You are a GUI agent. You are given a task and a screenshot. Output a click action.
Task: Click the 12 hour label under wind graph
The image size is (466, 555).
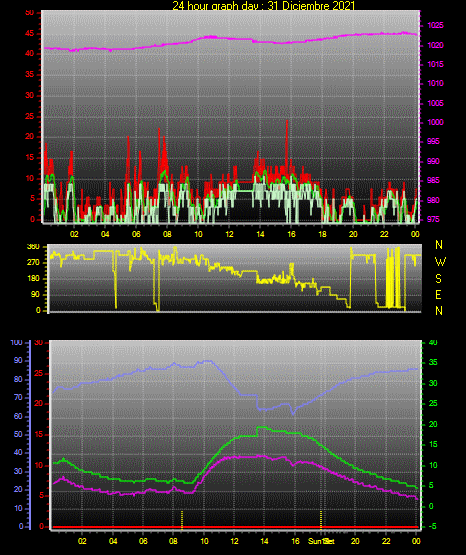tap(229, 234)
